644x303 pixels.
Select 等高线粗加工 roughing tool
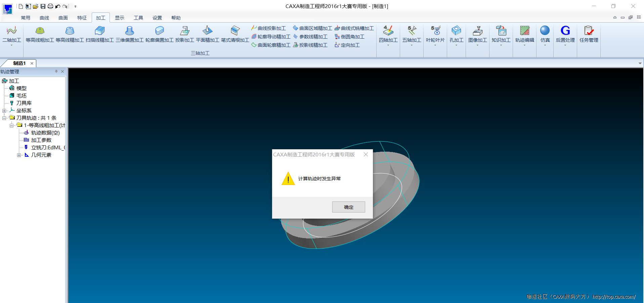(40, 34)
